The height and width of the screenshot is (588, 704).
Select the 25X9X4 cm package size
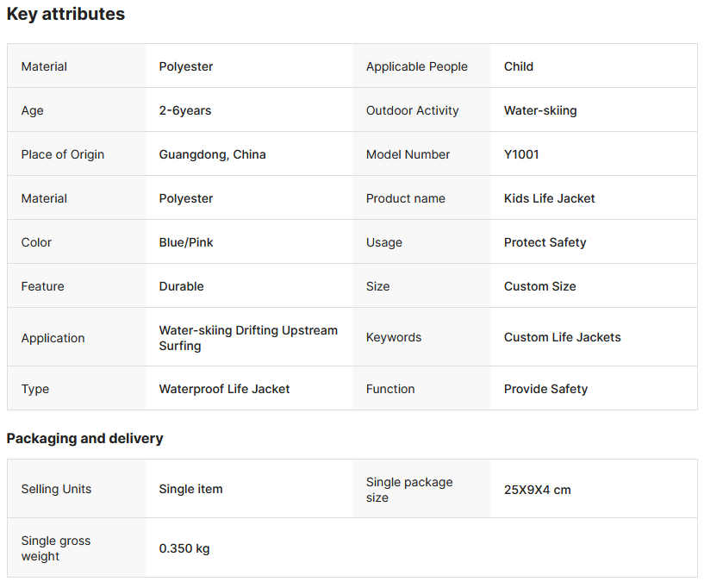click(x=537, y=490)
